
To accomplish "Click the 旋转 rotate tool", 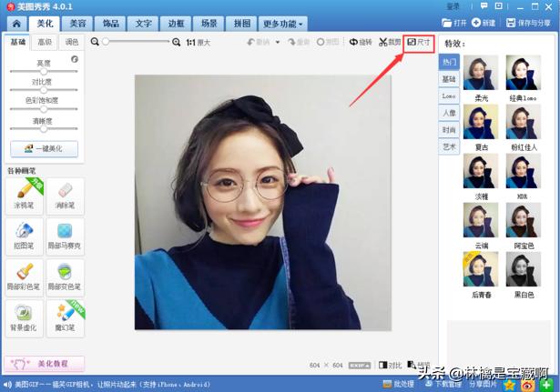I will click(x=361, y=43).
